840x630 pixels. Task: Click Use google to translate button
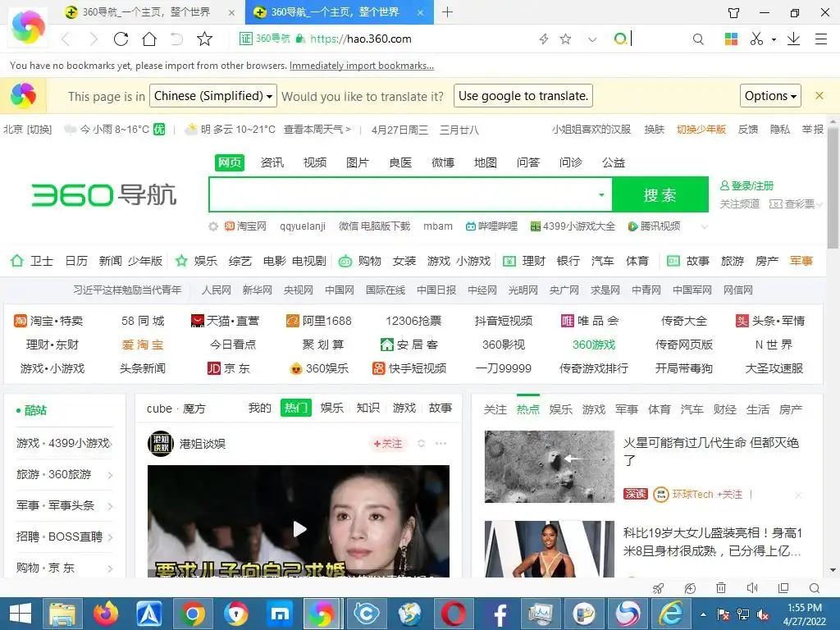coord(523,96)
